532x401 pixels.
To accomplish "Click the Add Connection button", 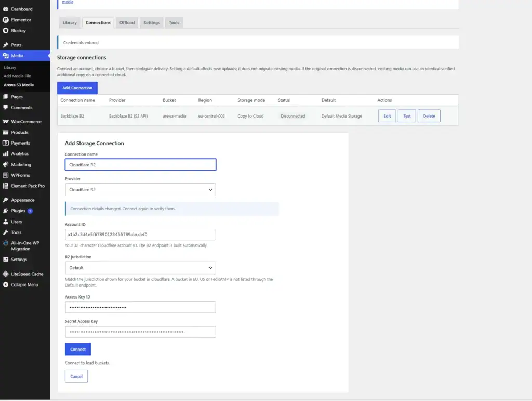I will pyautogui.click(x=77, y=88).
